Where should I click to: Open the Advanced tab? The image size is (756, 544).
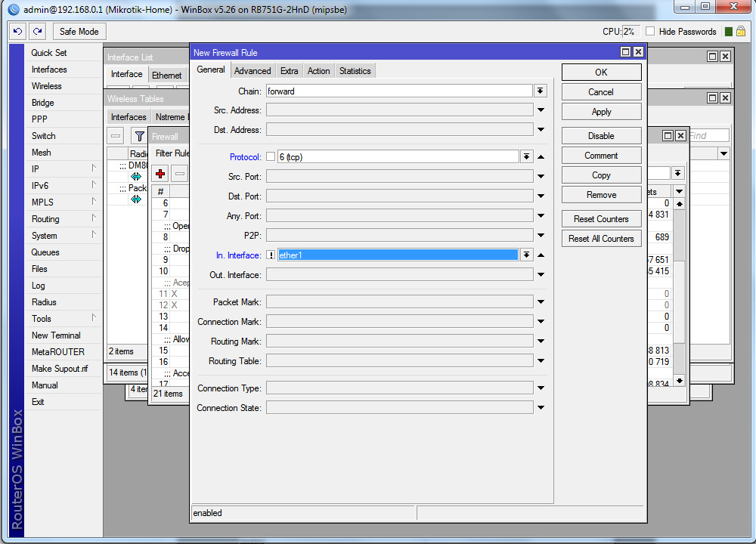point(253,71)
